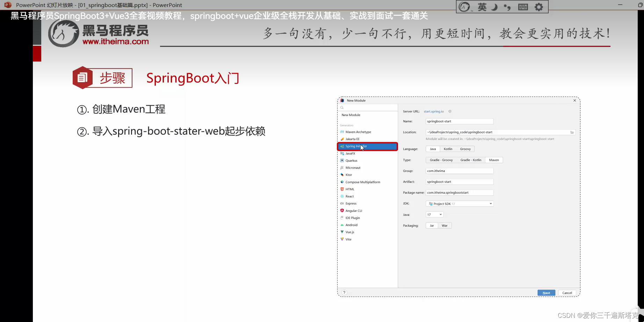This screenshot has width=644, height=322.
Task: Open the Server URL settings gear
Action: pos(450,111)
